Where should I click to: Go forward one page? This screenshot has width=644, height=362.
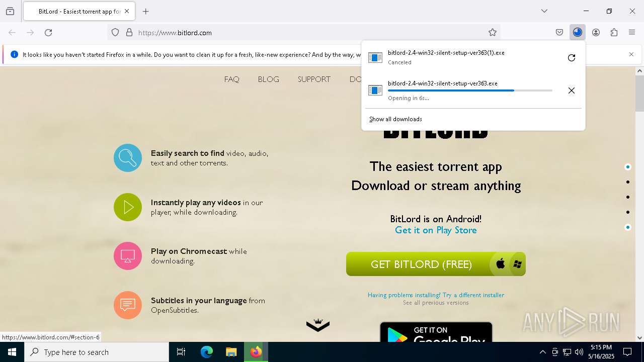30,32
